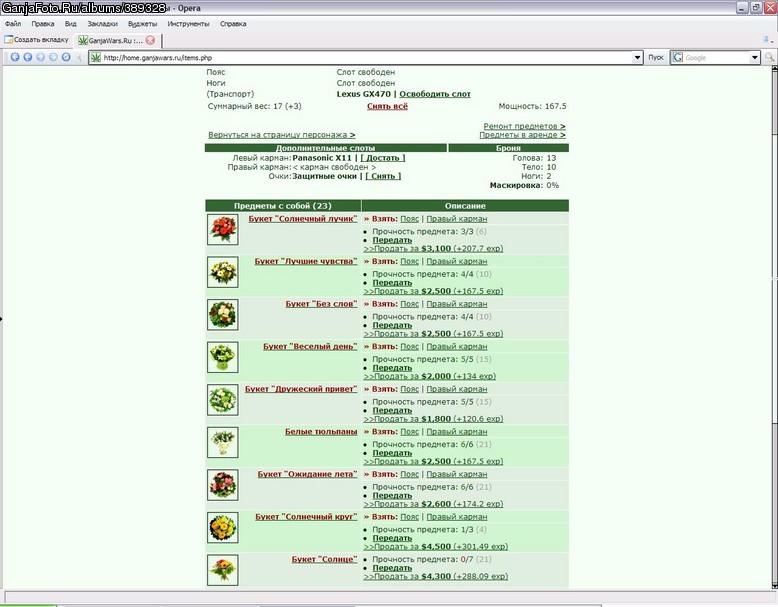Image resolution: width=778 pixels, height=607 pixels.
Task: Go back with the Back arrow button
Action: [x=28, y=58]
